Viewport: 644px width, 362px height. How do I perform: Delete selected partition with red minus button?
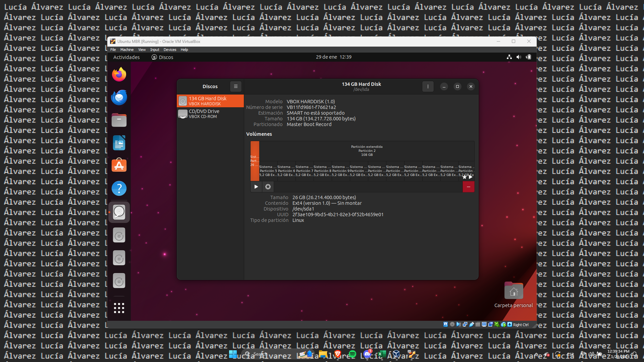(x=468, y=187)
